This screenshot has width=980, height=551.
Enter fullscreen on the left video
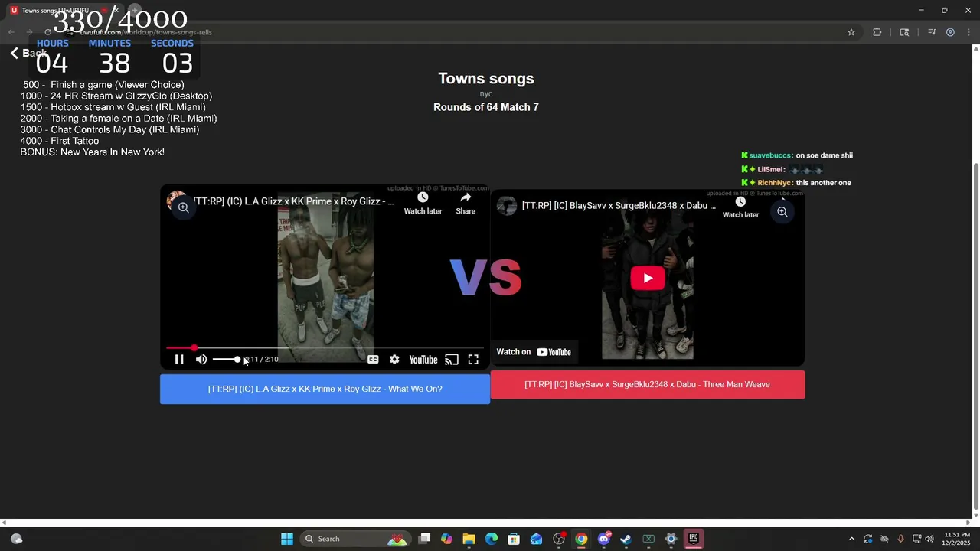click(473, 360)
